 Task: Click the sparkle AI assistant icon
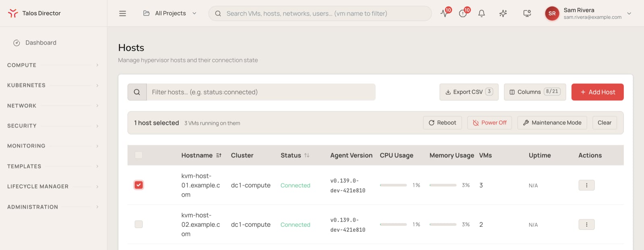point(503,13)
